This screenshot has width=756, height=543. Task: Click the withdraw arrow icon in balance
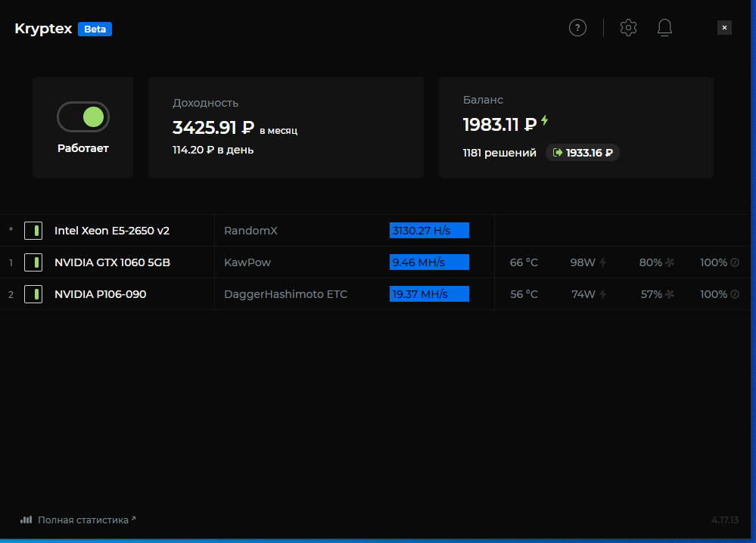(558, 153)
